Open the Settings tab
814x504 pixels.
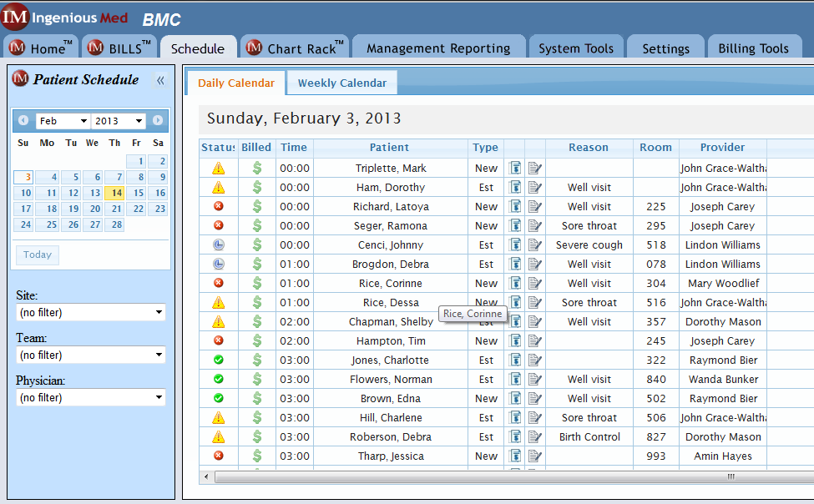666,48
